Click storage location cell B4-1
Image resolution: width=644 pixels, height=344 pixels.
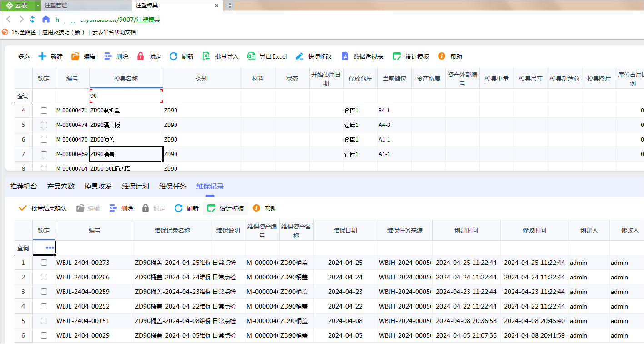click(394, 111)
